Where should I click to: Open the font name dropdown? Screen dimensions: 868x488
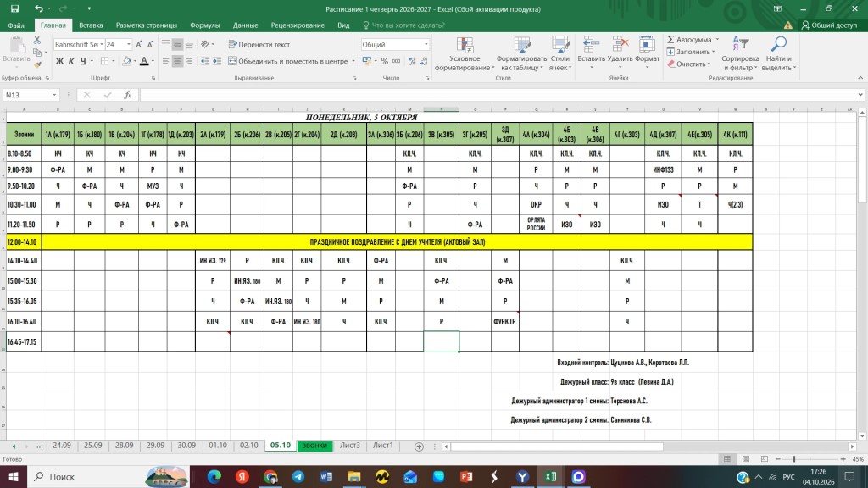click(x=102, y=44)
